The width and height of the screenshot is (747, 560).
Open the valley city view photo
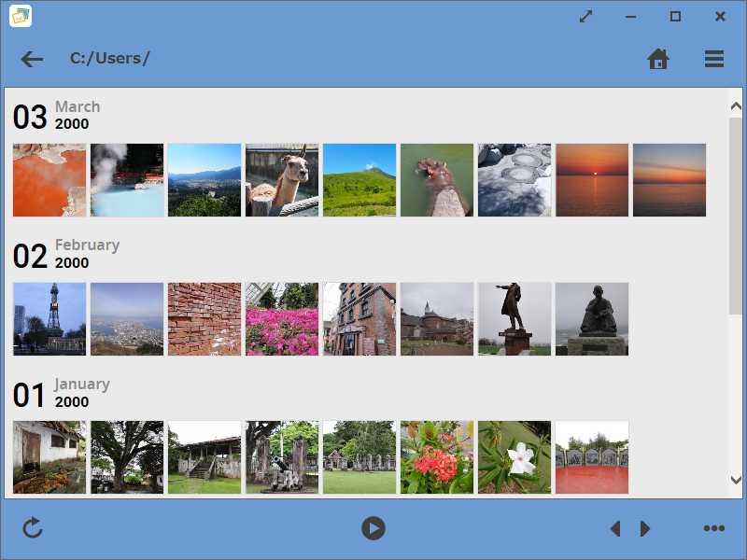pyautogui.click(x=204, y=180)
